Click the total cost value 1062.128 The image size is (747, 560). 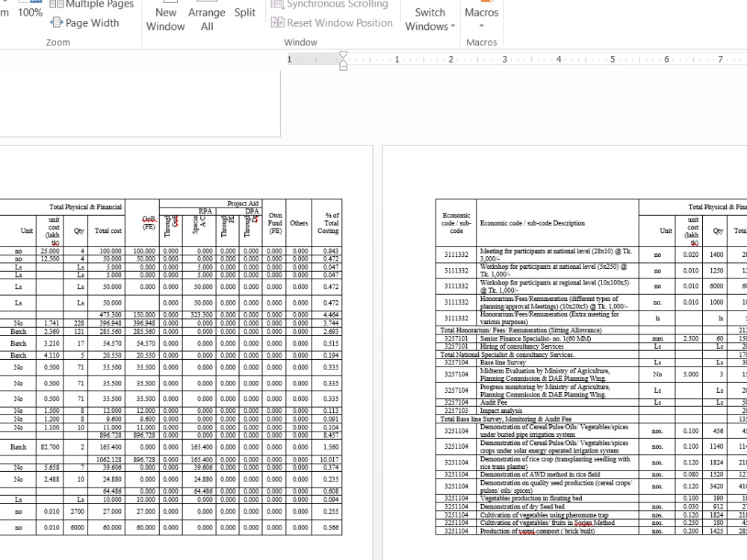pyautogui.click(x=108, y=459)
